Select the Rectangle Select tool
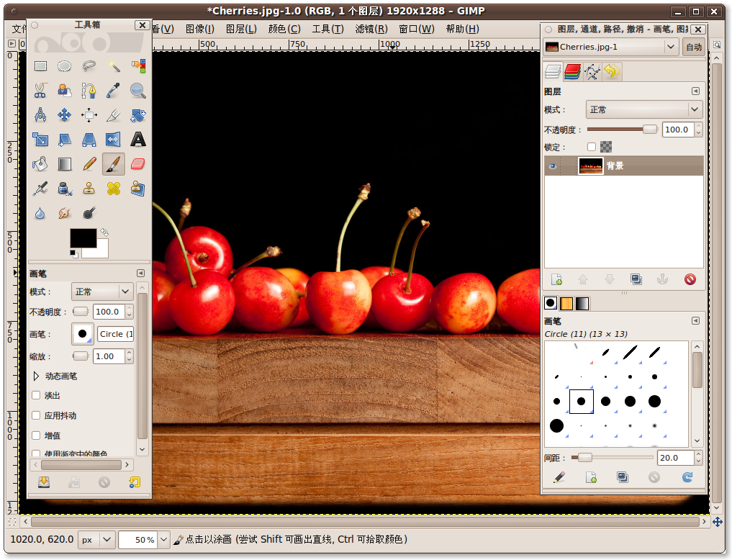Screen dimensions: 732x560 (40, 66)
